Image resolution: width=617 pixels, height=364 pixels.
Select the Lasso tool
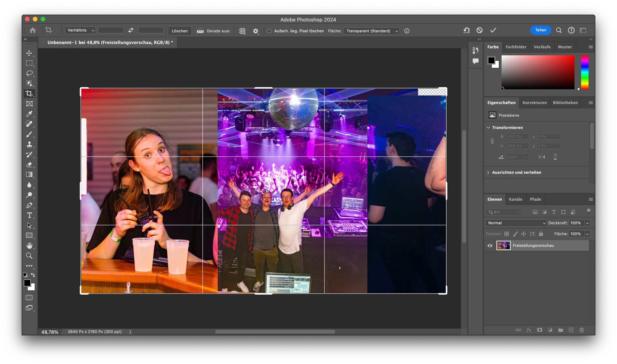pos(29,73)
